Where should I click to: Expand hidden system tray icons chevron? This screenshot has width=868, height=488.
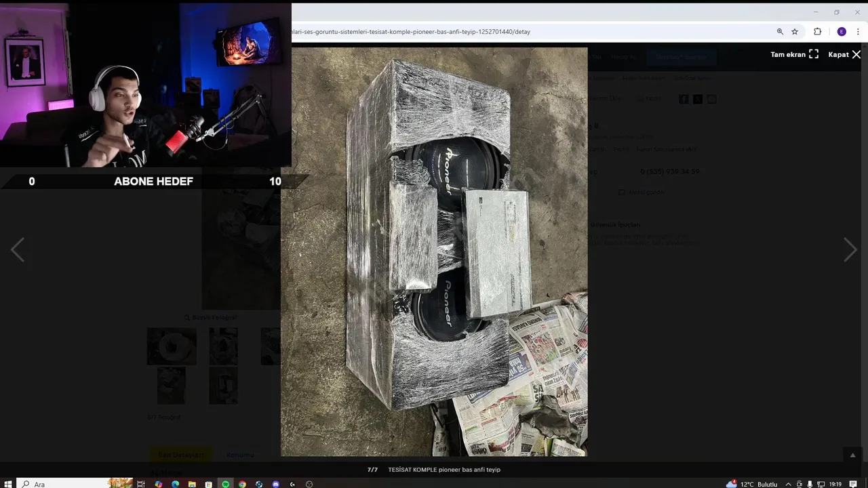(788, 484)
